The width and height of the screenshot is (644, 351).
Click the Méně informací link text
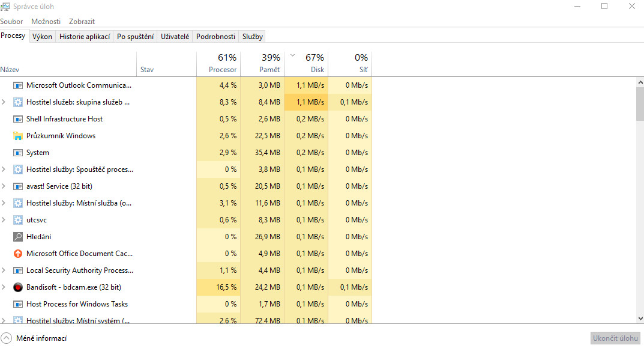(41, 338)
